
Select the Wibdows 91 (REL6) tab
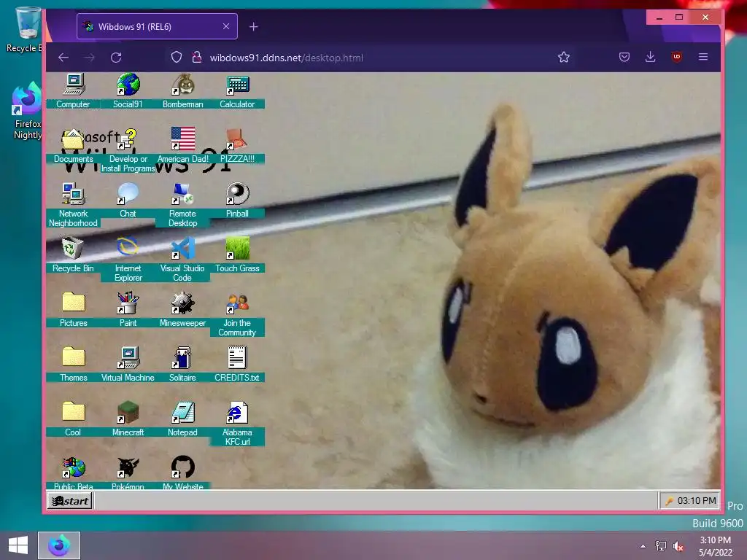[x=158, y=27]
